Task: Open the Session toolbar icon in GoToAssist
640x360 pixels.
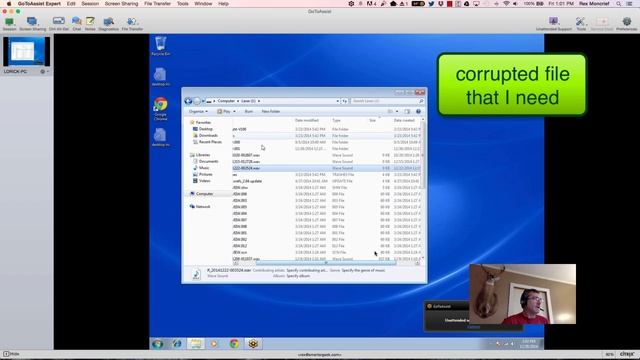Action: point(9,23)
